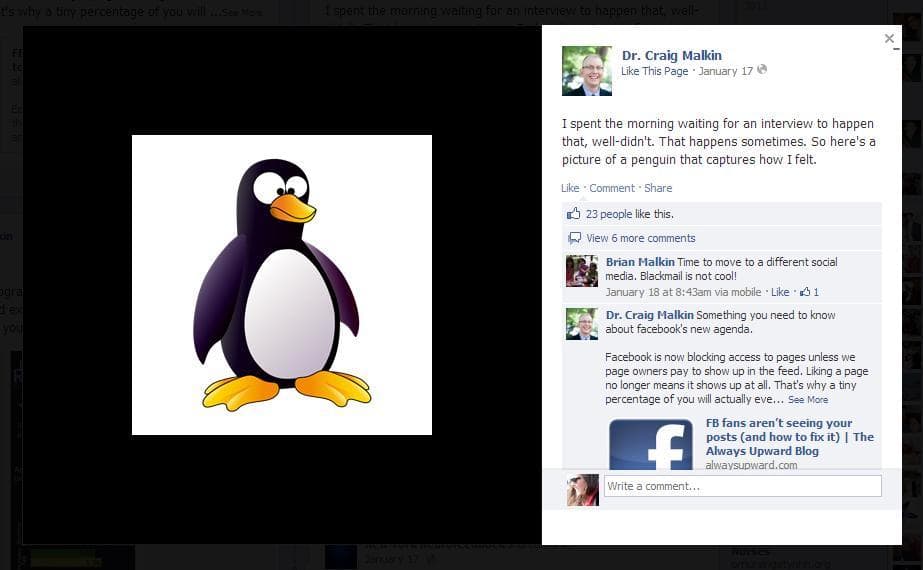Share the penguin post

tap(658, 188)
